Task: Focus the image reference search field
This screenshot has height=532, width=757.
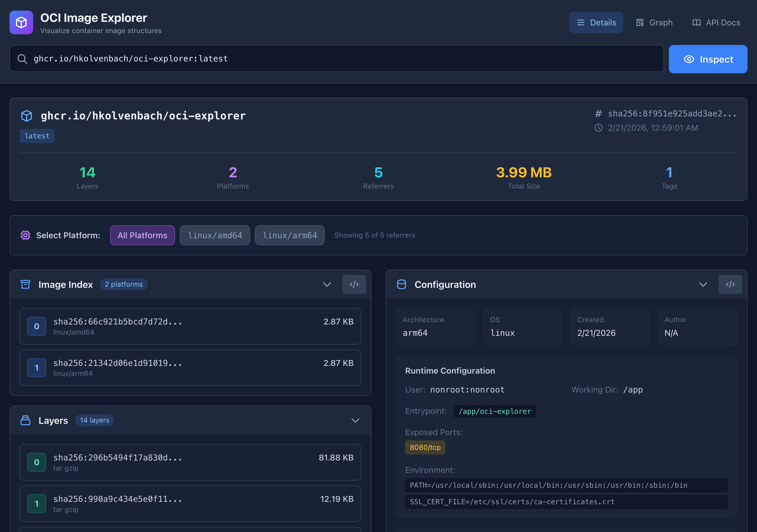Action: coord(336,59)
